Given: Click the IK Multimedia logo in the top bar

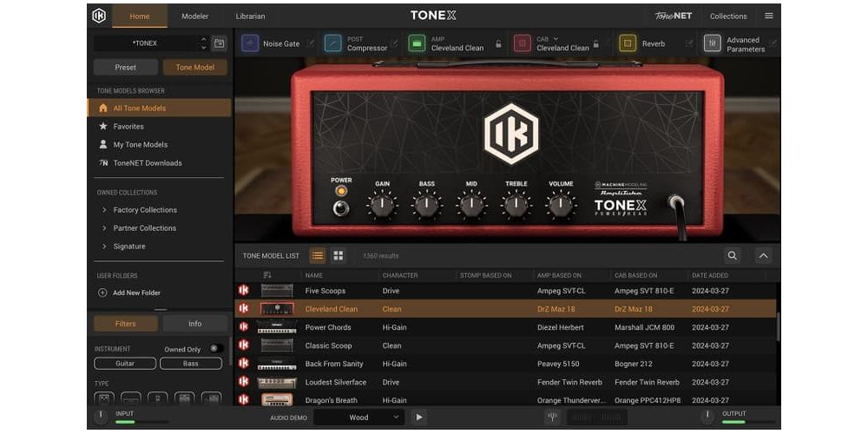Looking at the screenshot, I should coord(99,16).
